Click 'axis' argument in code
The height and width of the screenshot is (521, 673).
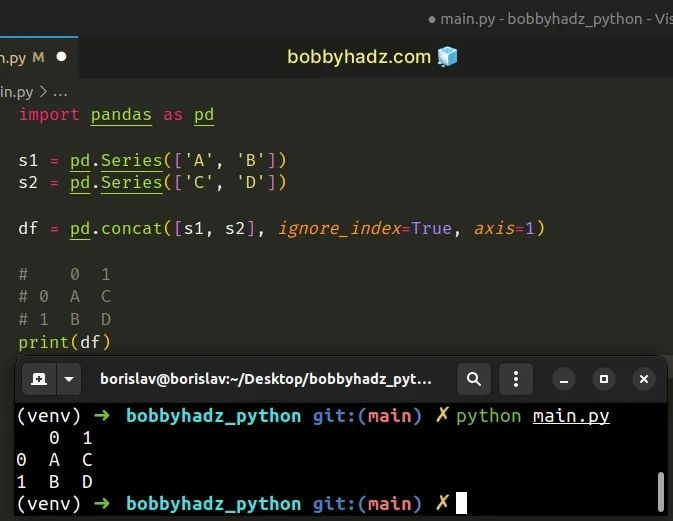pos(494,228)
